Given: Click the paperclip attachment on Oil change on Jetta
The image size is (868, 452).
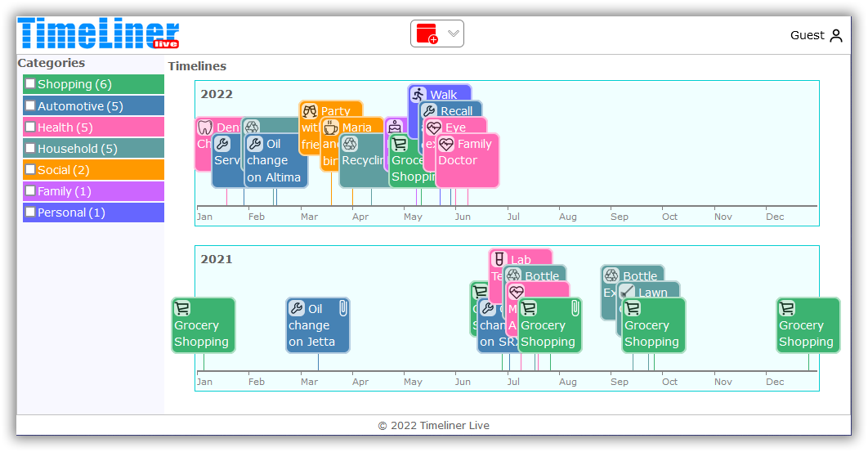Looking at the screenshot, I should pos(342,308).
